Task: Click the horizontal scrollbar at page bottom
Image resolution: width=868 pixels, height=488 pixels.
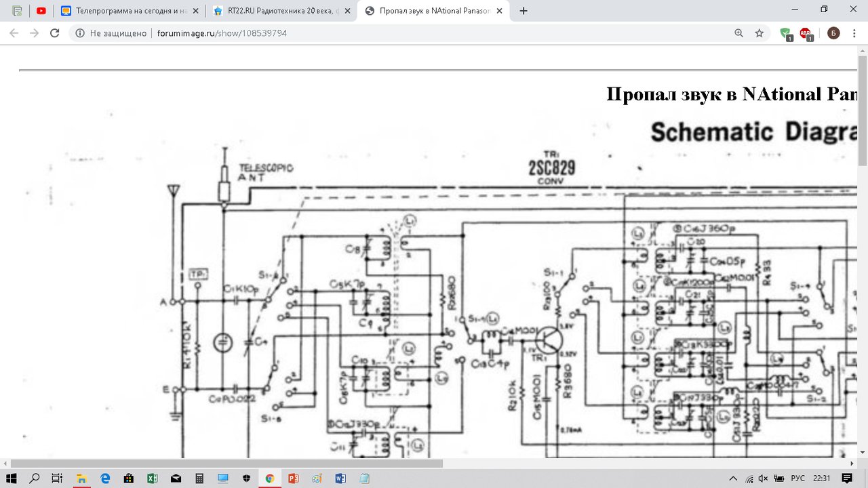Action: click(x=227, y=464)
